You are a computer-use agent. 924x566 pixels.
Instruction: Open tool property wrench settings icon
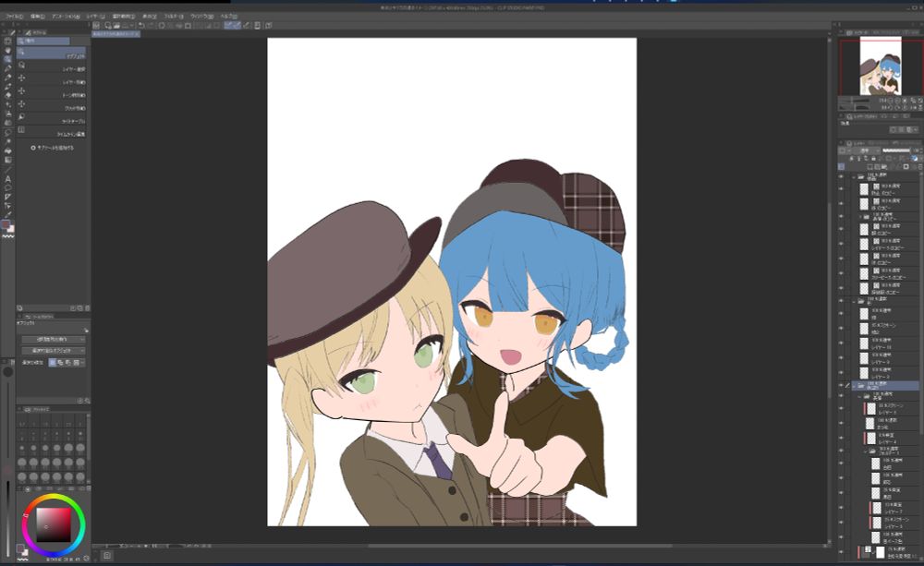pyautogui.click(x=87, y=331)
